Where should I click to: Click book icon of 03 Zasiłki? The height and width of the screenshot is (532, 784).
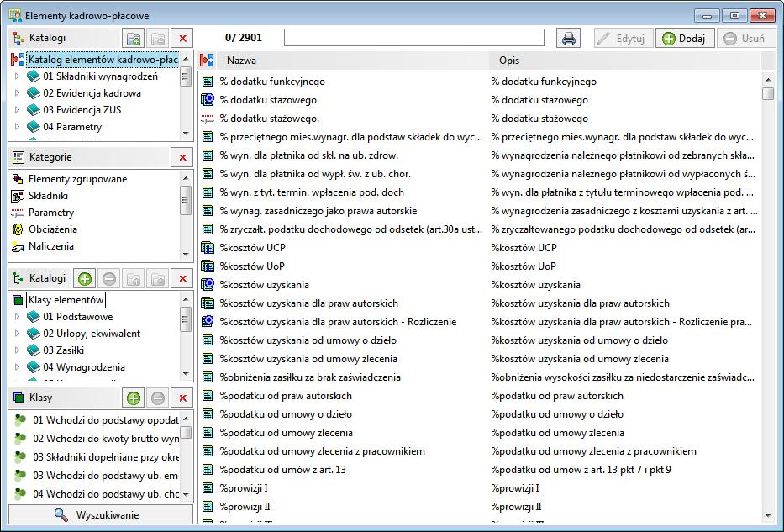coord(34,350)
